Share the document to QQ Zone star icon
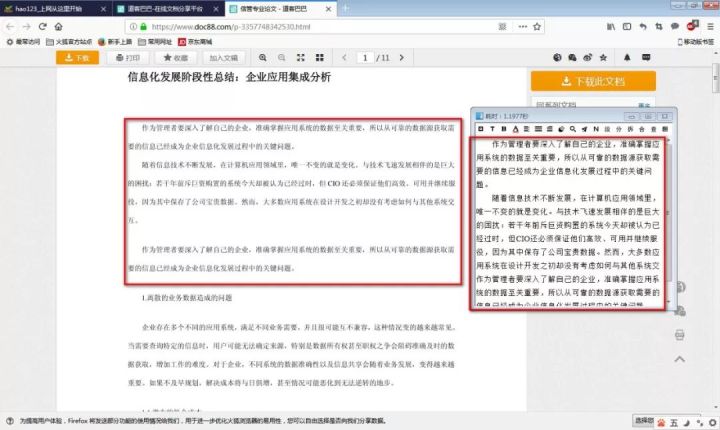Screen dimensions: 720x430 [x=603, y=57]
